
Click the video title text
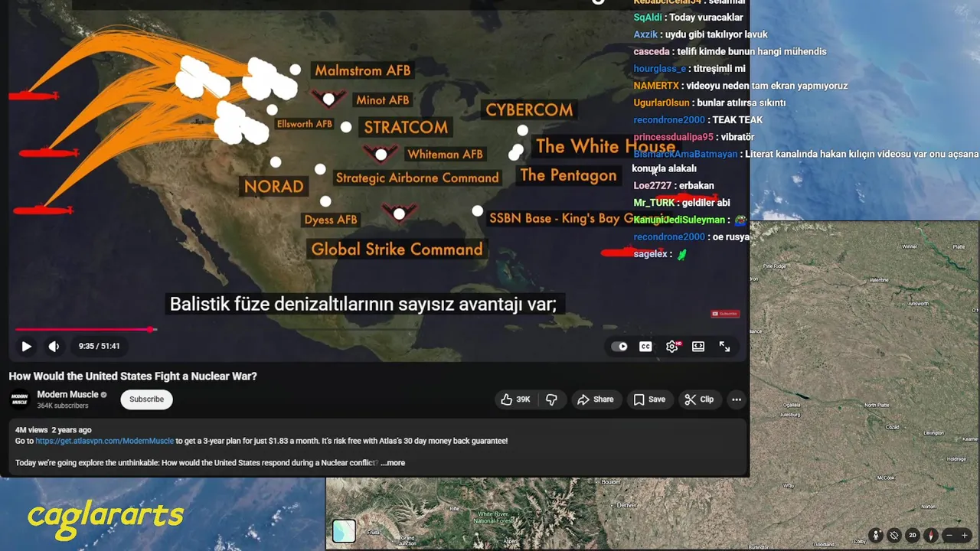tap(132, 377)
